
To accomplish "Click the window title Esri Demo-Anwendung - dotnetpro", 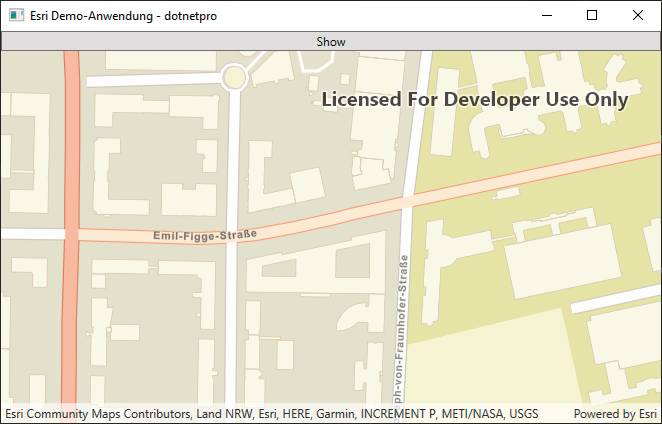I will click(123, 16).
